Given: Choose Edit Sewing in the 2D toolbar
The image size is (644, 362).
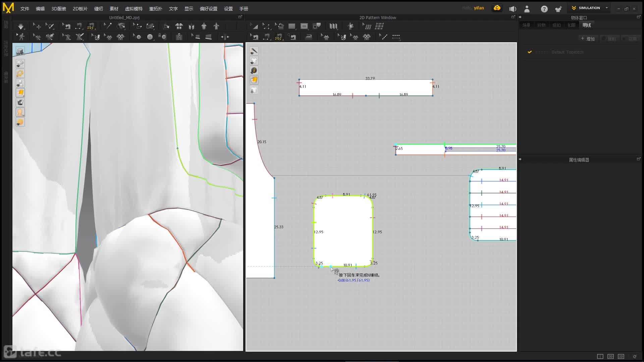Looking at the screenshot, I should 254,37.
